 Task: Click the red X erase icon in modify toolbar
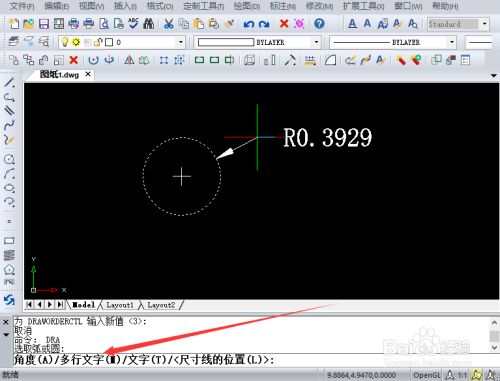(x=74, y=60)
